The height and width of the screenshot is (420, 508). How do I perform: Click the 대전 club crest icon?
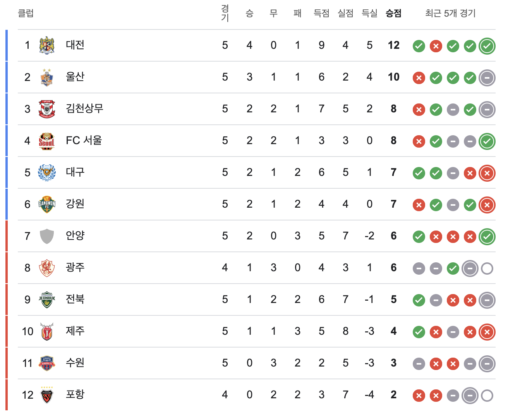(x=47, y=45)
